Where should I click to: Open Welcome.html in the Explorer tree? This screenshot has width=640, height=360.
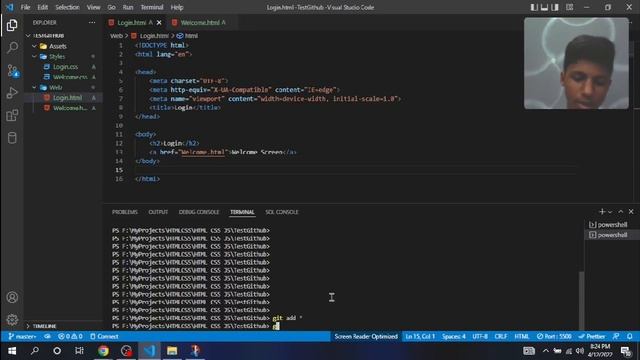(x=70, y=108)
